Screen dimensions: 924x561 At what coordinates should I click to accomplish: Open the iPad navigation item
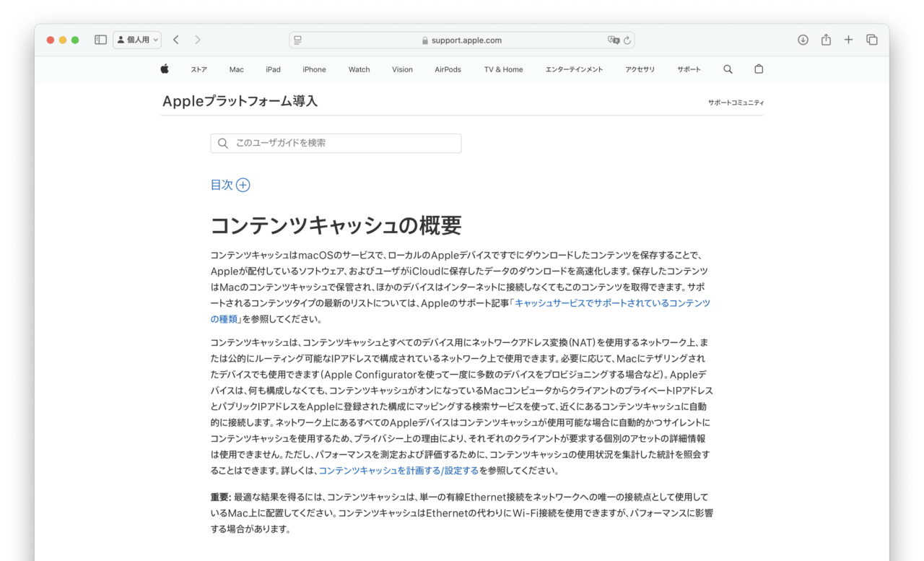tap(273, 70)
